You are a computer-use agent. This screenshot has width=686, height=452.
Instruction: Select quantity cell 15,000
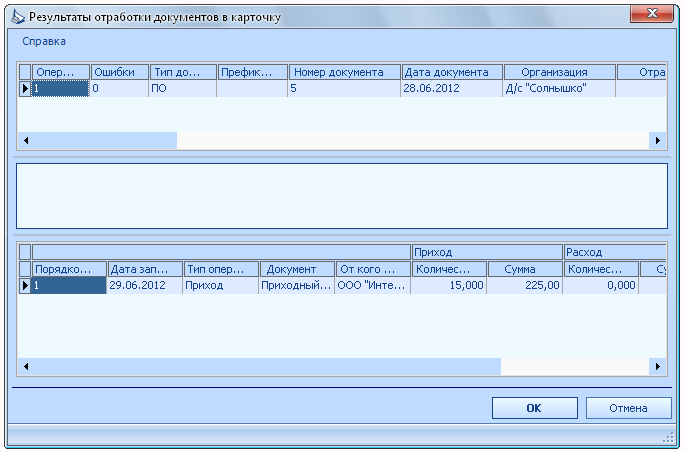pyautogui.click(x=449, y=285)
